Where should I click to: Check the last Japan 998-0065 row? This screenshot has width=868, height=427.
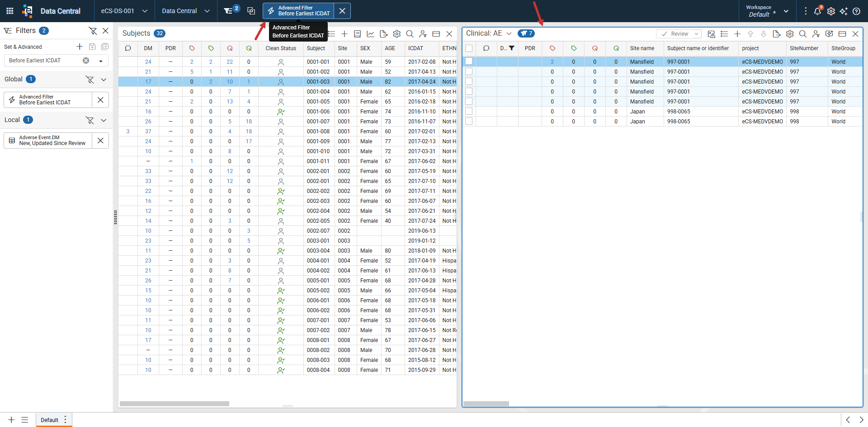click(469, 121)
